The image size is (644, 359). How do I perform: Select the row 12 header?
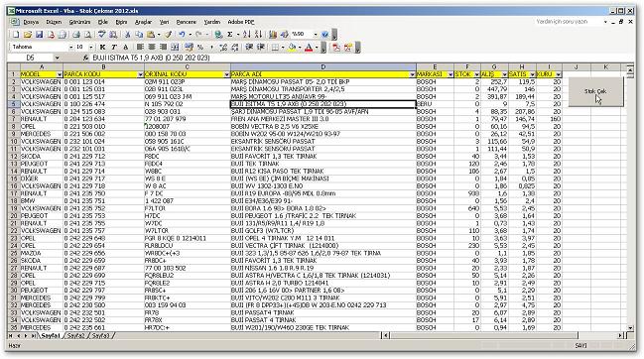14,157
